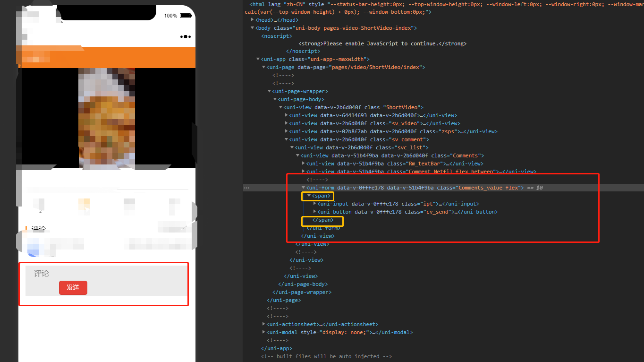Click the 评论 comment input field

tap(106, 274)
